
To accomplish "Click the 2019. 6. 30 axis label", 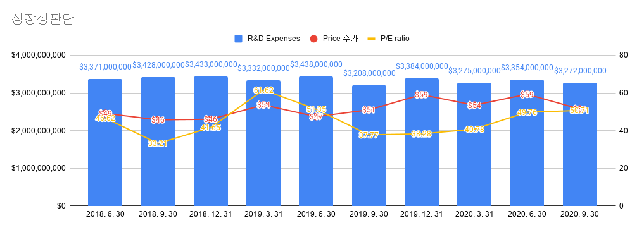I will [316, 214].
